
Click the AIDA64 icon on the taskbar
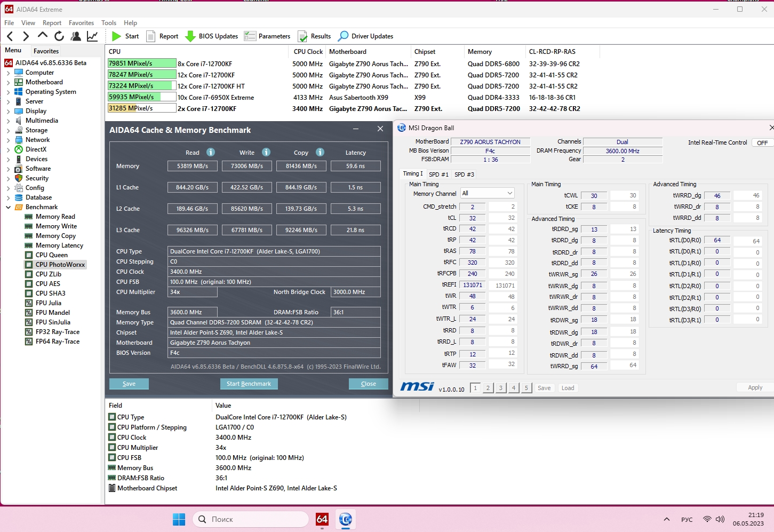click(322, 519)
